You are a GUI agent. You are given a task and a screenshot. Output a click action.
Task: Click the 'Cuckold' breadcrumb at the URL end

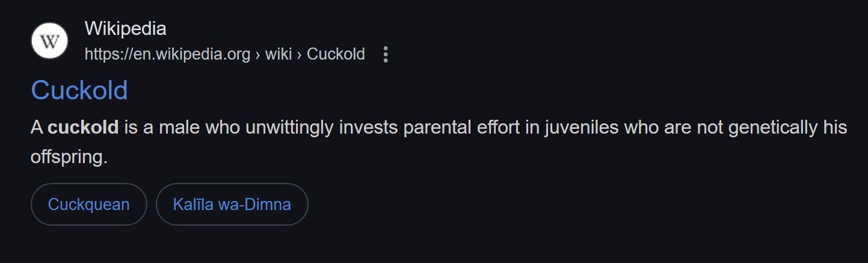pos(336,54)
